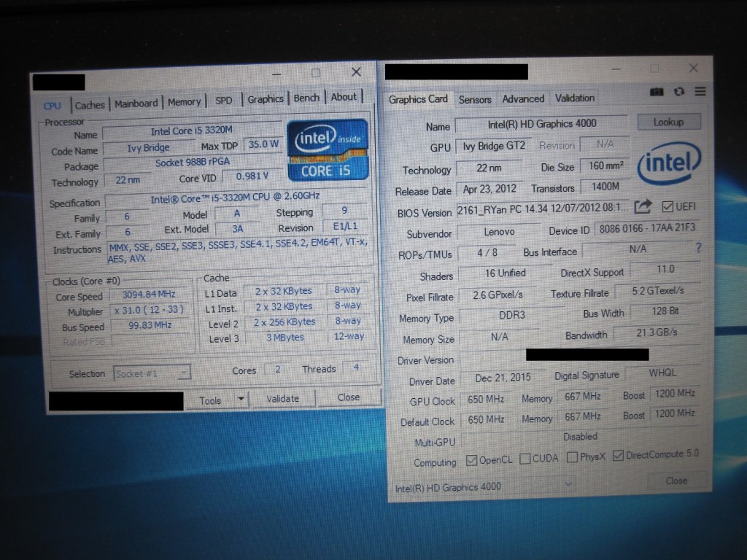This screenshot has width=747, height=560.
Task: Toggle the DirectCompute 5.0 checkbox
Action: tap(618, 456)
